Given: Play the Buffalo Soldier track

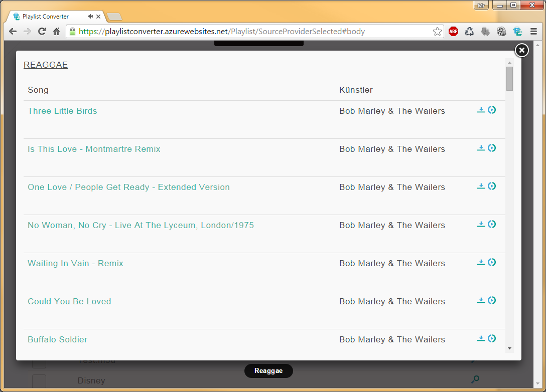Looking at the screenshot, I should (492, 338).
